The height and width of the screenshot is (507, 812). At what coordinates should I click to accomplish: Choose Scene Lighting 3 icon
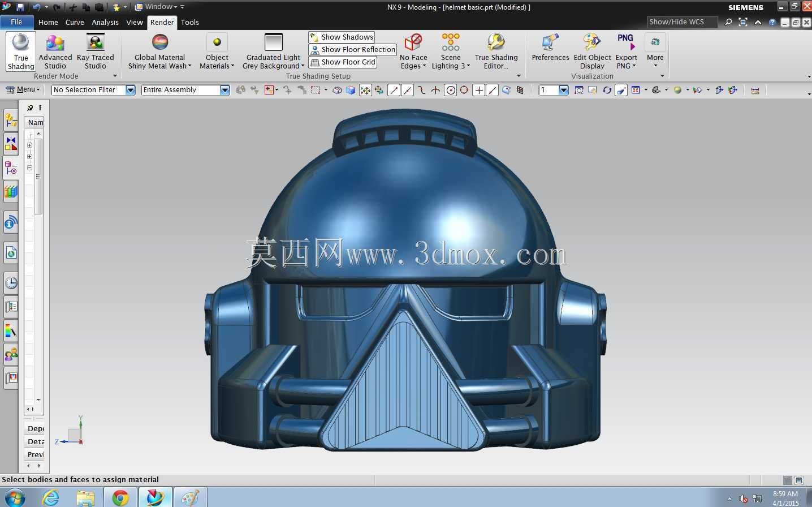[x=451, y=42]
